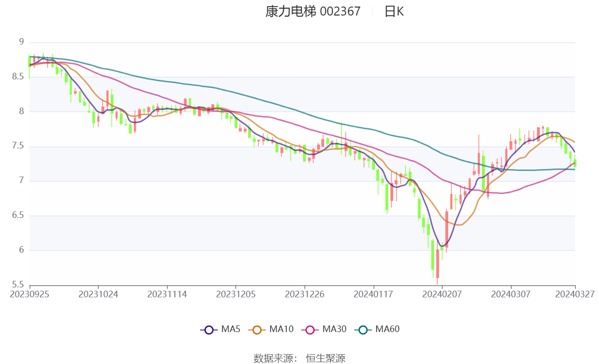Toggle the MA5 legend circle icon

click(209, 330)
